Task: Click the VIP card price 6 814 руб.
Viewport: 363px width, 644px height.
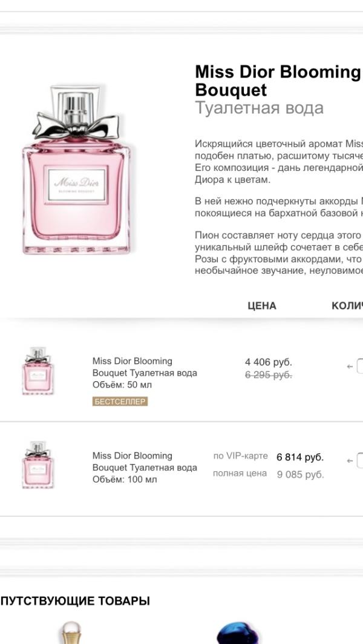Action: pyautogui.click(x=300, y=457)
